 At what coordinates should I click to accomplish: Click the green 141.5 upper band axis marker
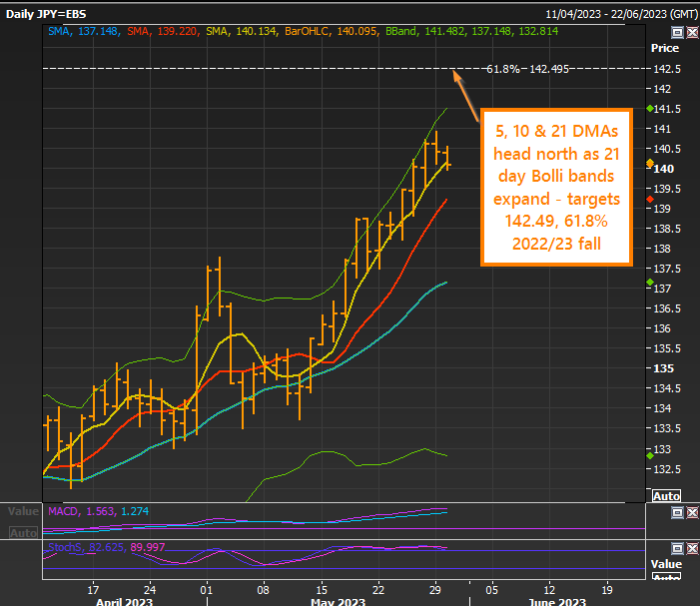(x=650, y=109)
